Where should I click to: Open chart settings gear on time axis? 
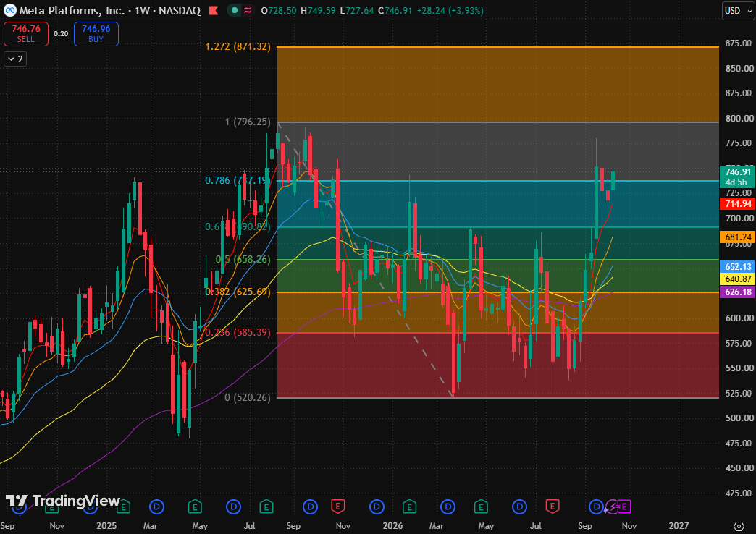[739, 525]
